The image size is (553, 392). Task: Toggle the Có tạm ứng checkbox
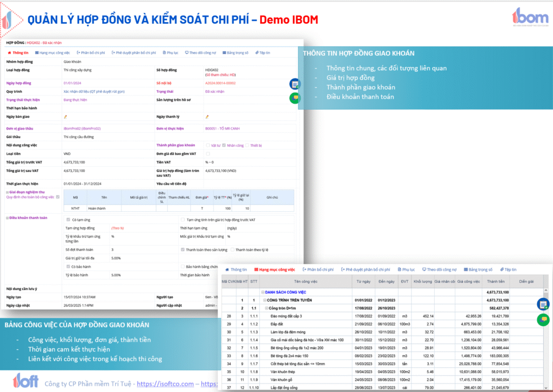[x=68, y=220]
